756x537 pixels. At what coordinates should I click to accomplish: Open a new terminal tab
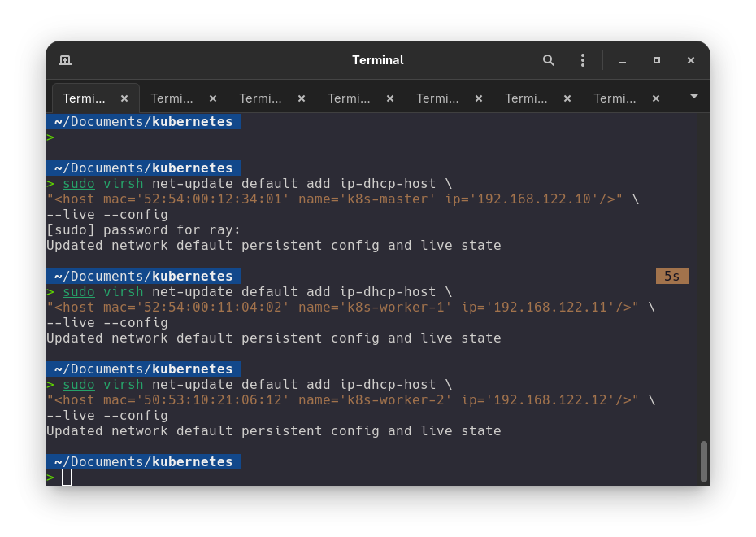65,60
